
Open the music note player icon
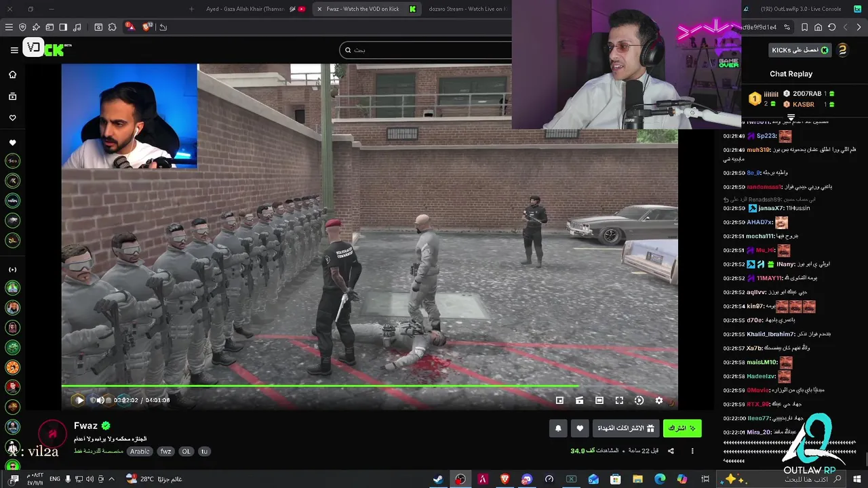pyautogui.click(x=77, y=27)
